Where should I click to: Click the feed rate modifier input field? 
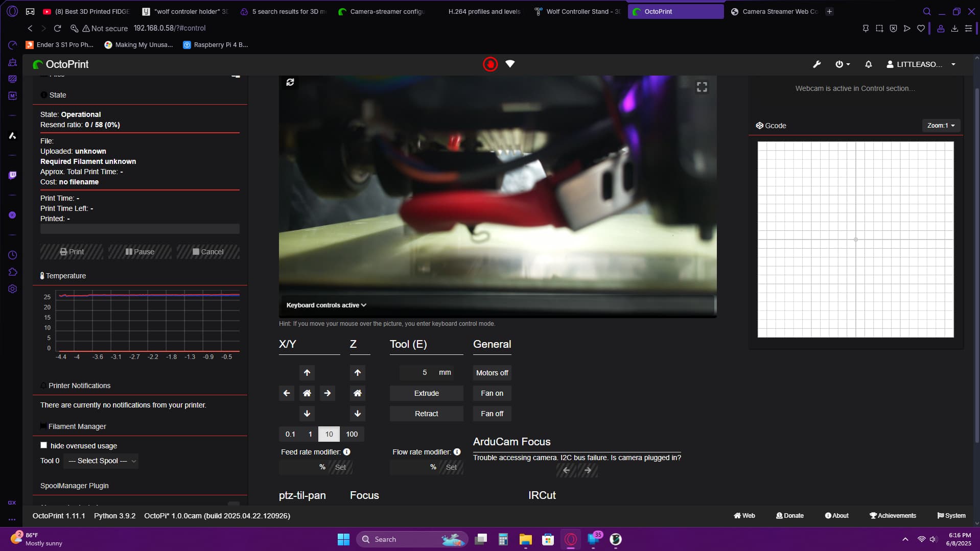299,467
